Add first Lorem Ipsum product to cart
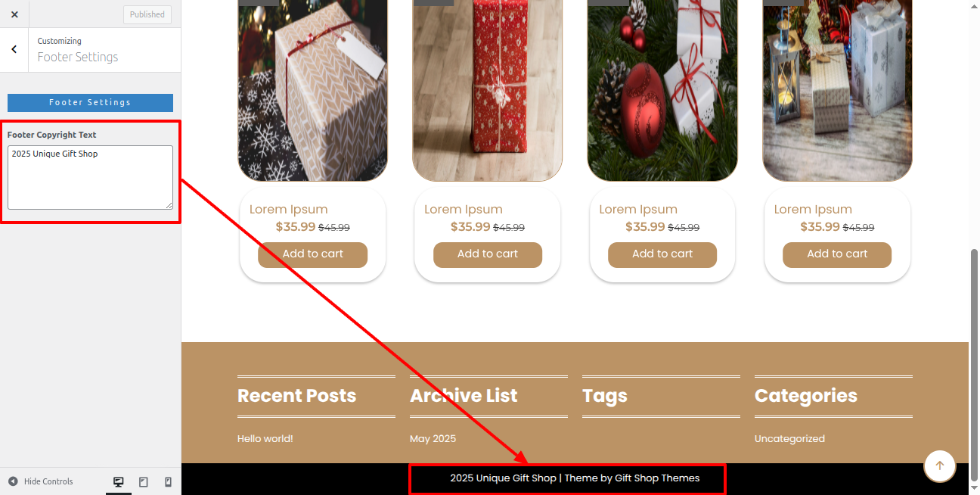The width and height of the screenshot is (980, 495). [x=312, y=254]
